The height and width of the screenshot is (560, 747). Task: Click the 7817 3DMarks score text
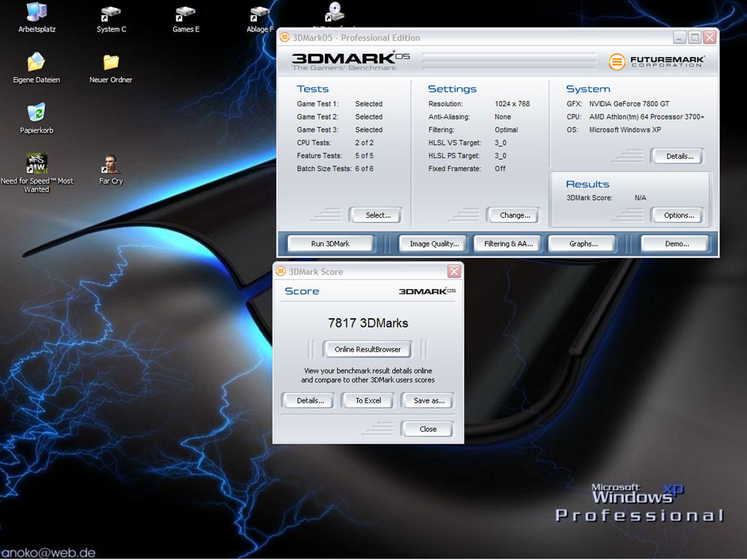368,323
